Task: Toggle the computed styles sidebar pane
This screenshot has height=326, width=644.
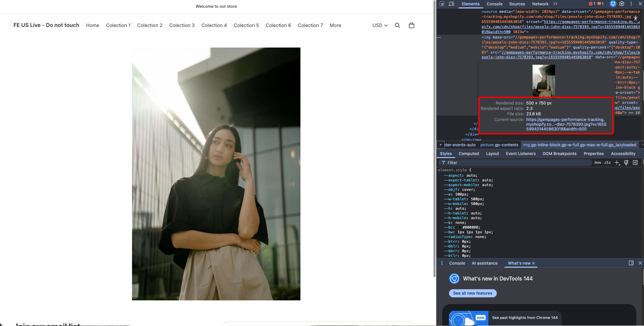Action: pyautogui.click(x=635, y=162)
